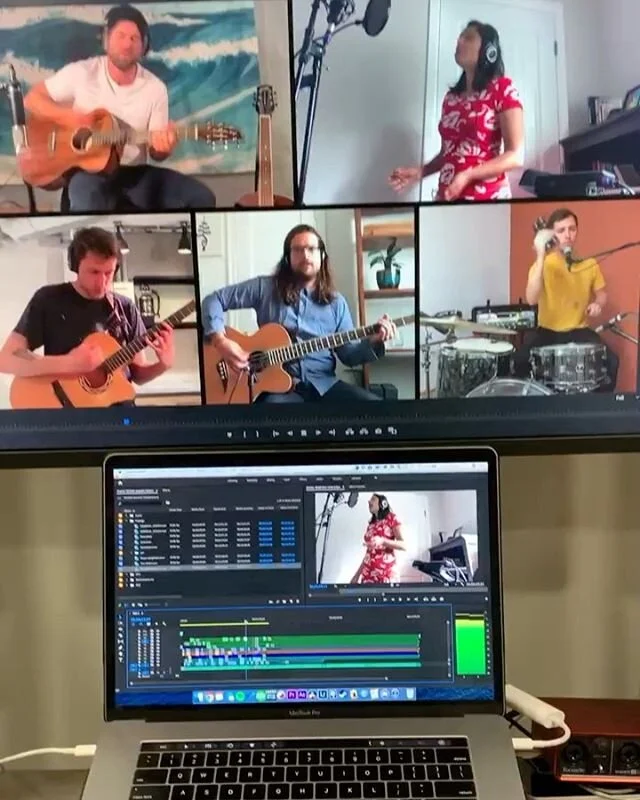Open the zoom level dropdown in the laptop Program Monitor
Viewport: 640px width, 800px height.
tap(340, 586)
